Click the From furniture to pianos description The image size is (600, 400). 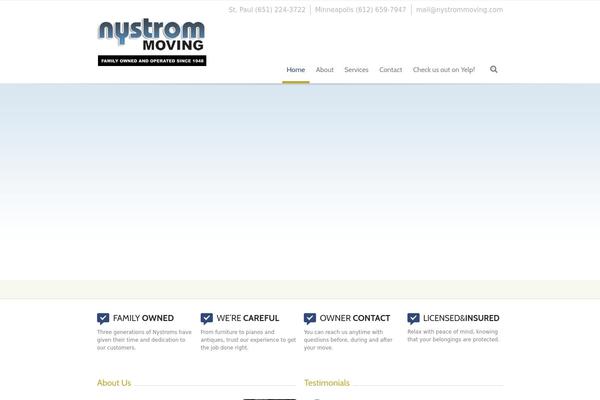pyautogui.click(x=248, y=340)
